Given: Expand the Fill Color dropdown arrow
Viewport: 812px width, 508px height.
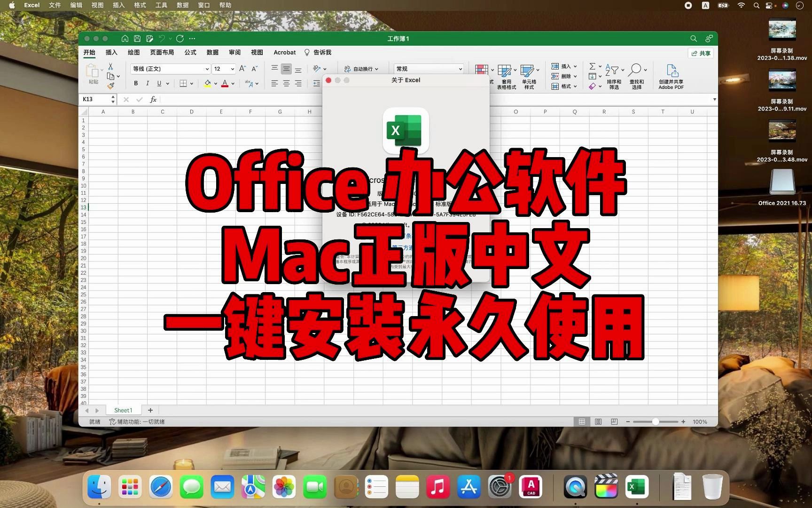Looking at the screenshot, I should tap(216, 84).
